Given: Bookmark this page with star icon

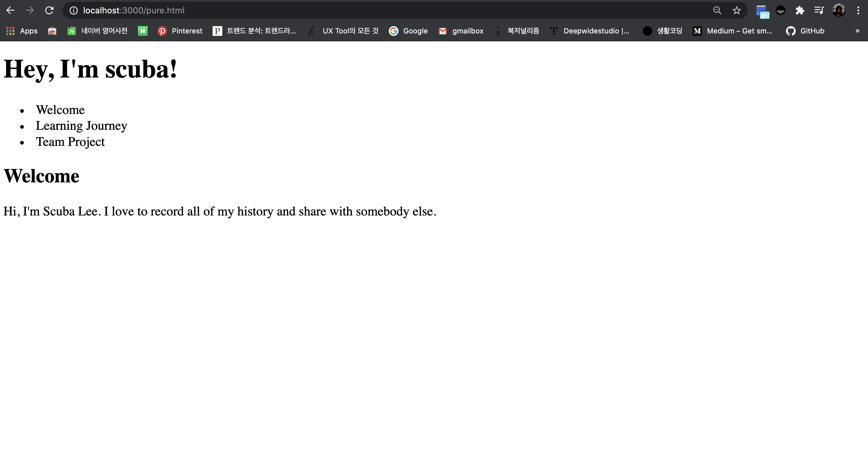Looking at the screenshot, I should (x=736, y=10).
